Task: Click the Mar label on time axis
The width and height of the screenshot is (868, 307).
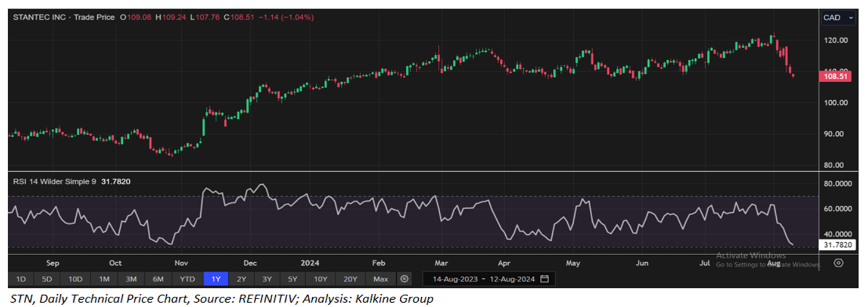Action: [441, 263]
